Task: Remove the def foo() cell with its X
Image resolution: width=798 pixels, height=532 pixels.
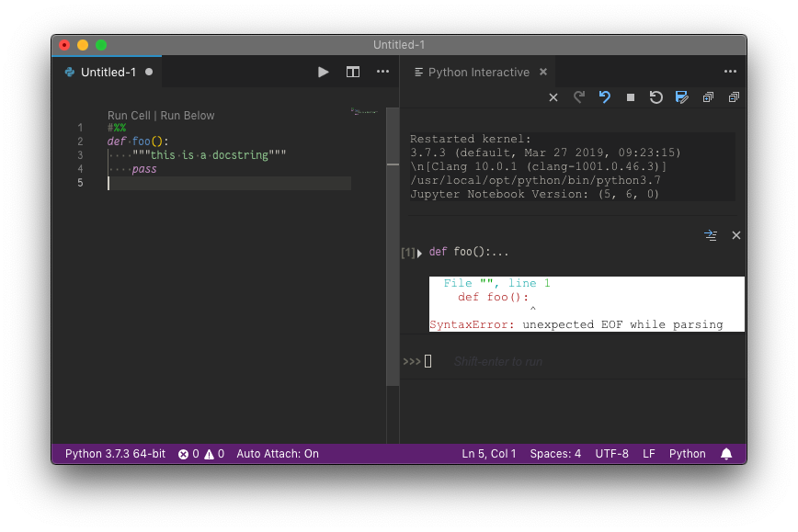Action: point(735,235)
